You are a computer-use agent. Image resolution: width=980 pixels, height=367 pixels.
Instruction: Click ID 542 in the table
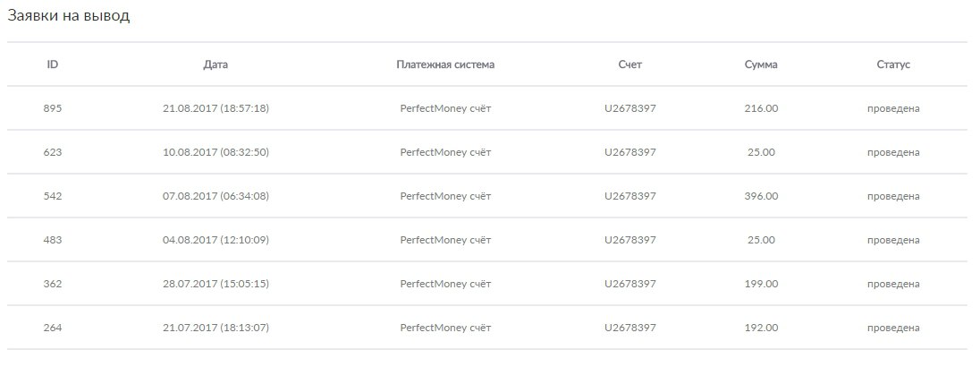tap(52, 196)
